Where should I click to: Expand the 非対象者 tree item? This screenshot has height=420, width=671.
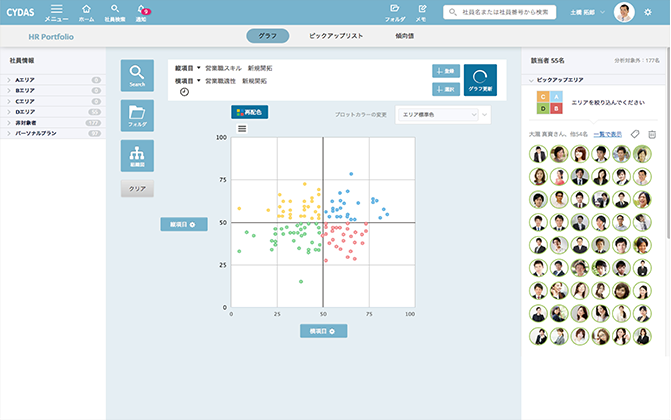click(x=53, y=123)
